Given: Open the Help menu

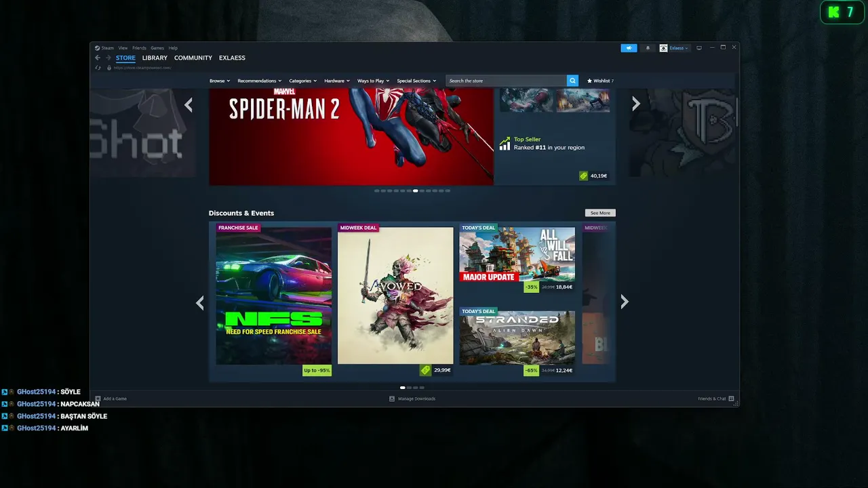Looking at the screenshot, I should click(x=173, y=48).
